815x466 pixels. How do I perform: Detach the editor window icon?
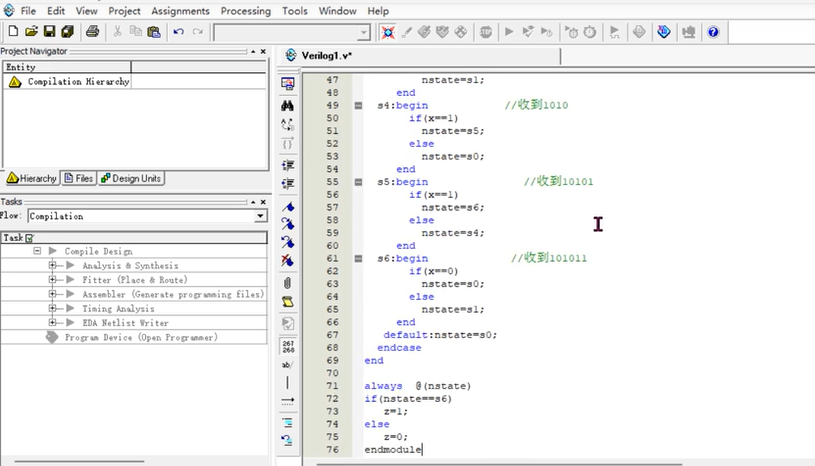point(287,83)
